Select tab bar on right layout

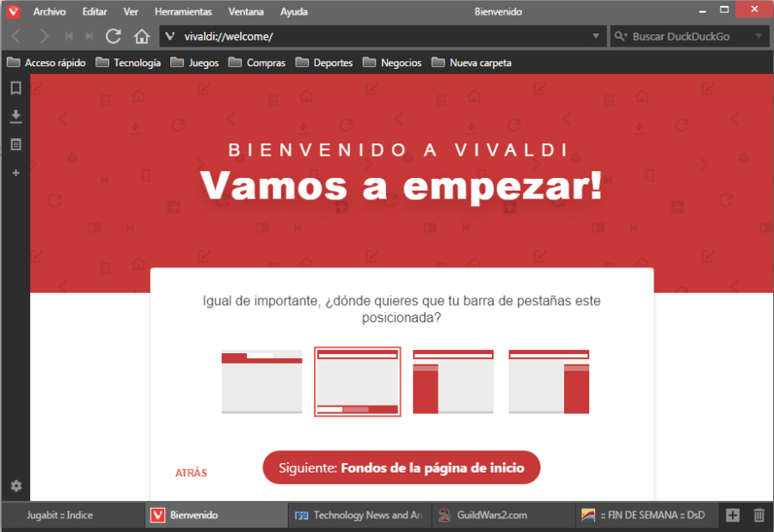[x=549, y=382]
